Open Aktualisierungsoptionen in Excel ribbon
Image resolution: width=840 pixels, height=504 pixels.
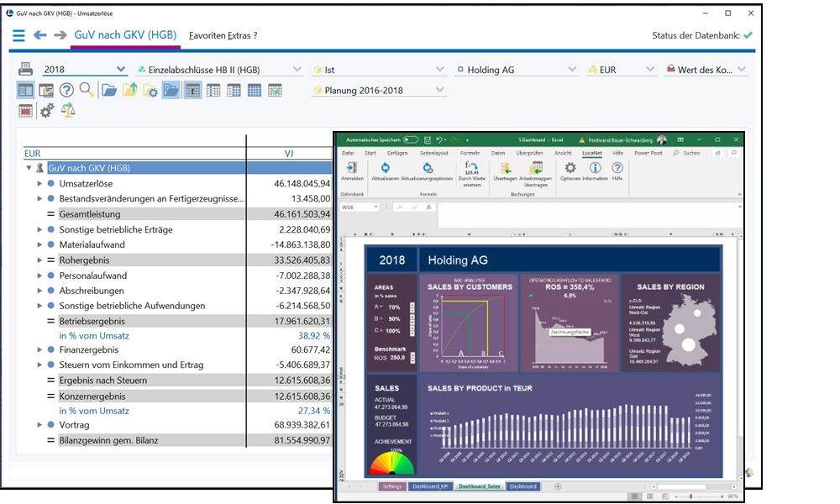[x=427, y=171]
